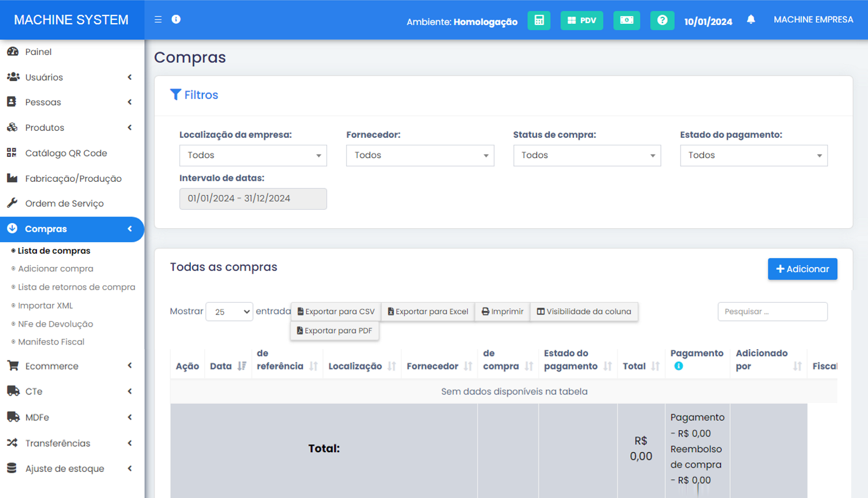This screenshot has width=868, height=498.
Task: Click the Ordem de Serviço wrench icon
Action: point(12,203)
